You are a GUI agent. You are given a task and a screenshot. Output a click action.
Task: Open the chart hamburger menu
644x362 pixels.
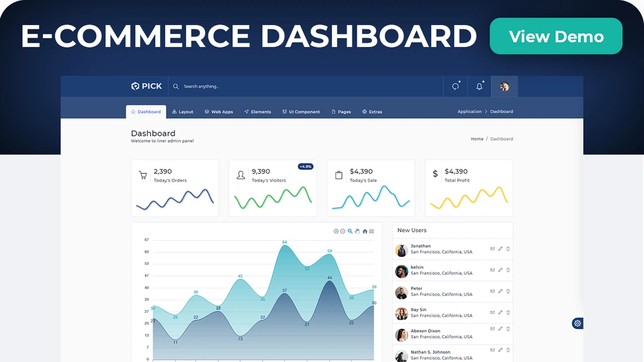pyautogui.click(x=372, y=231)
